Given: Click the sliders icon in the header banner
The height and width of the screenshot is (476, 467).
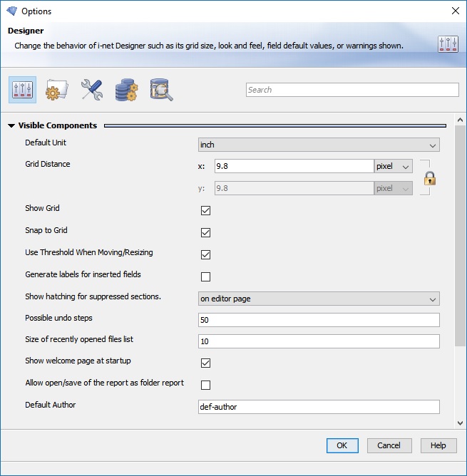Looking at the screenshot, I should tap(448, 44).
